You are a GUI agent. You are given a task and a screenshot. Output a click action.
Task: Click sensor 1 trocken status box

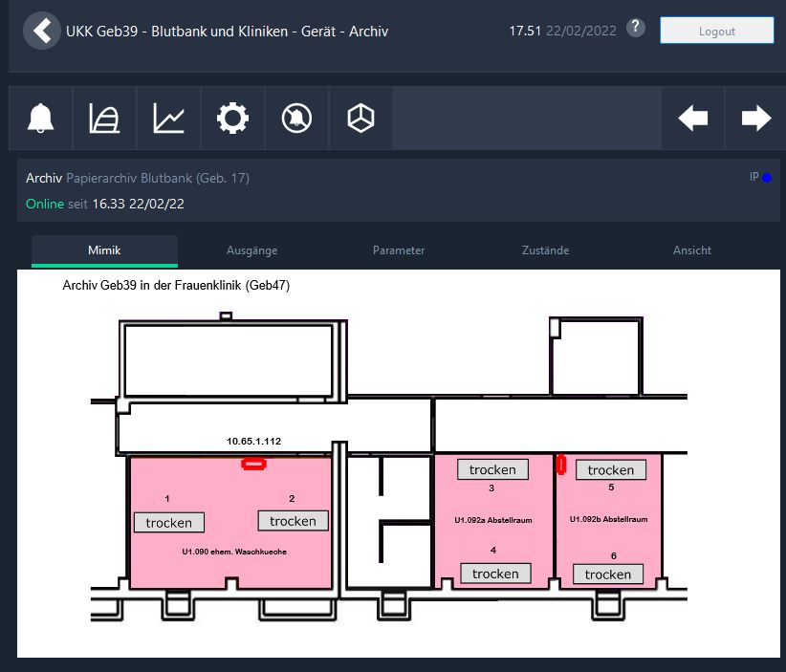tap(169, 523)
